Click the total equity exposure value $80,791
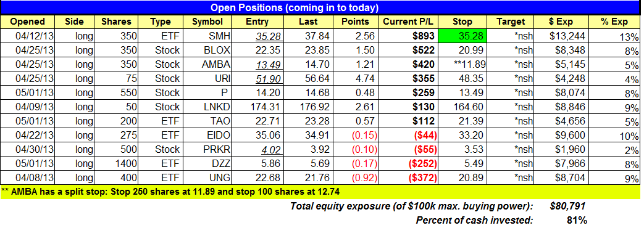 tap(567, 206)
